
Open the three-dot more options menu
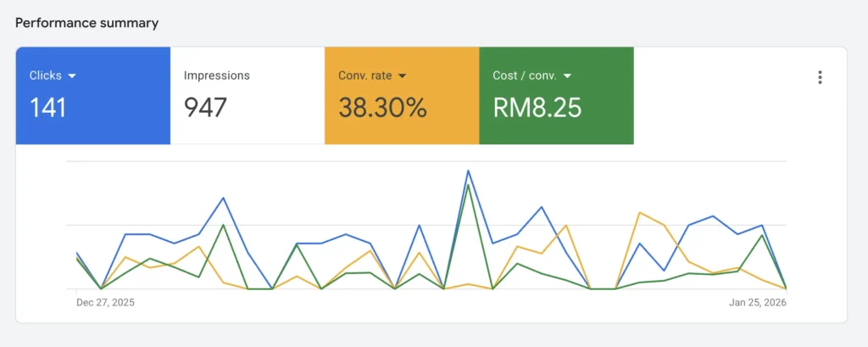pos(820,77)
